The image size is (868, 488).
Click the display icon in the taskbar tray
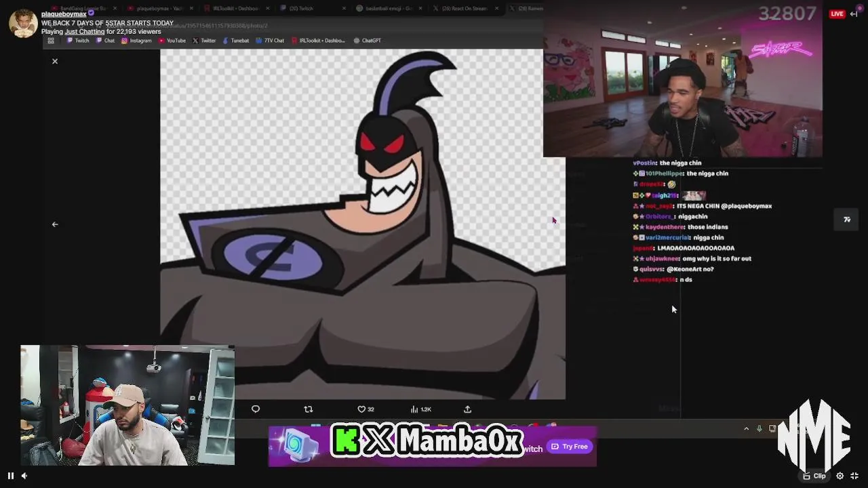coord(772,428)
